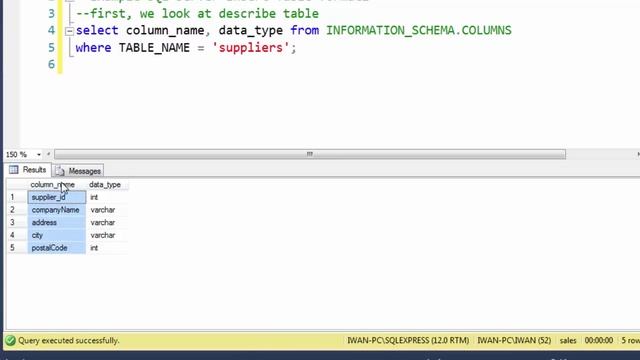Select the supplier_id cell
The image size is (640, 360).
(x=57, y=198)
